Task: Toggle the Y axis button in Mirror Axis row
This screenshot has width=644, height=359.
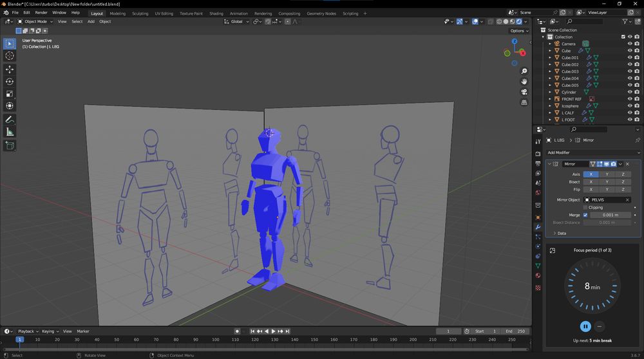Action: coord(607,174)
